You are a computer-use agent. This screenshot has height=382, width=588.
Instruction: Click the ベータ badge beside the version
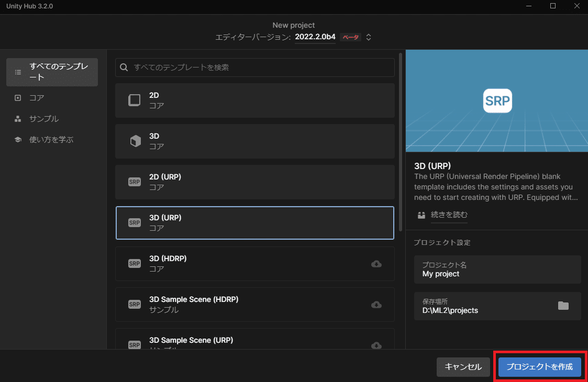pos(350,37)
